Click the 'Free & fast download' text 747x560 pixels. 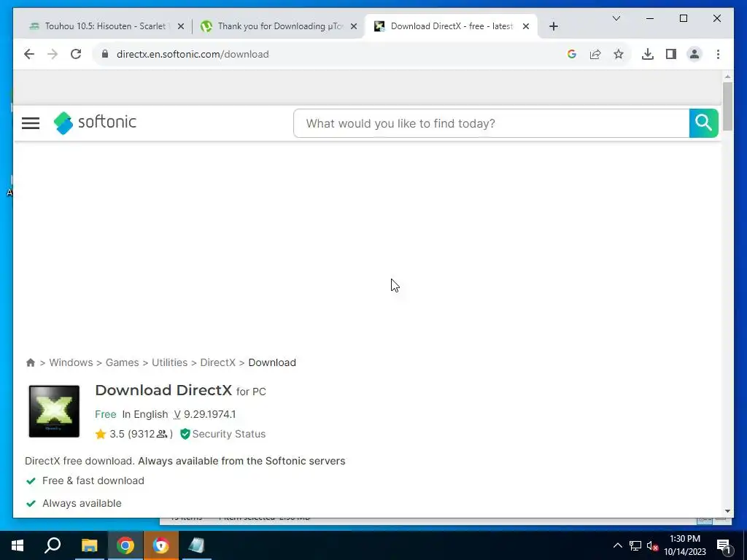[93, 481]
